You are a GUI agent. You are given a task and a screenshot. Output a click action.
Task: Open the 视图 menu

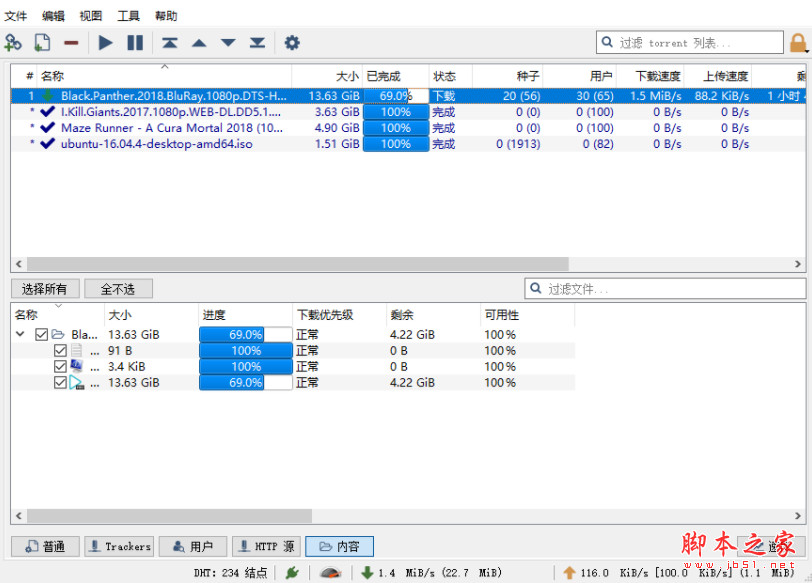click(x=91, y=16)
